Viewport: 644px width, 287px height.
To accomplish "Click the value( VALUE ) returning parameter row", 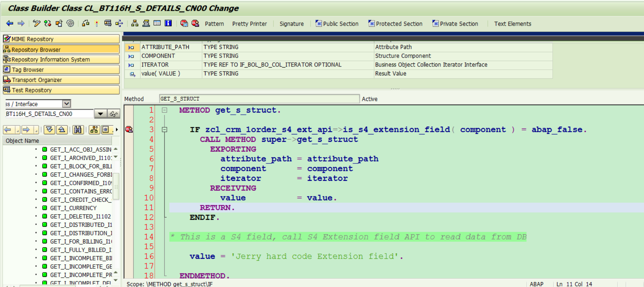I will (x=339, y=74).
